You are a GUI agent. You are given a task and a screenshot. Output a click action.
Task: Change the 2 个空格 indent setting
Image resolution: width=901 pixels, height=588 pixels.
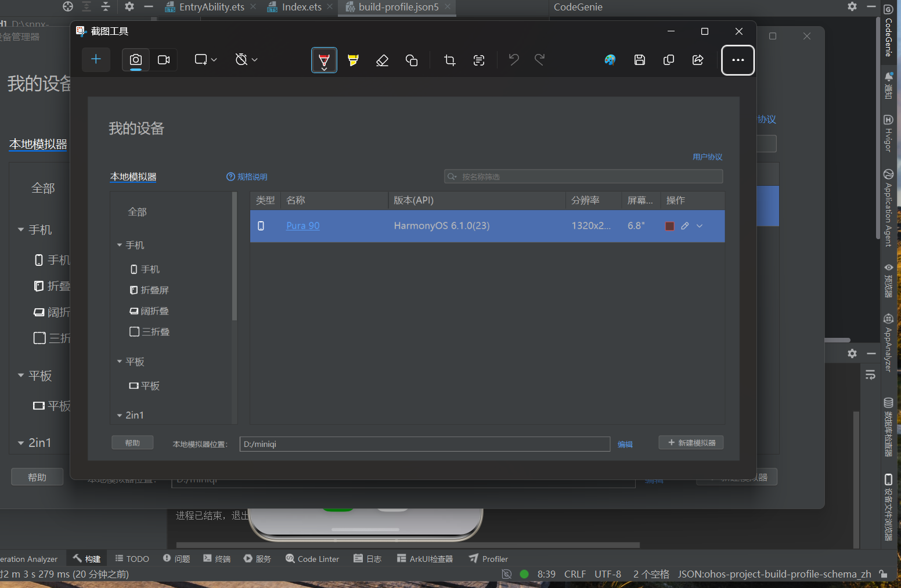[x=651, y=574]
